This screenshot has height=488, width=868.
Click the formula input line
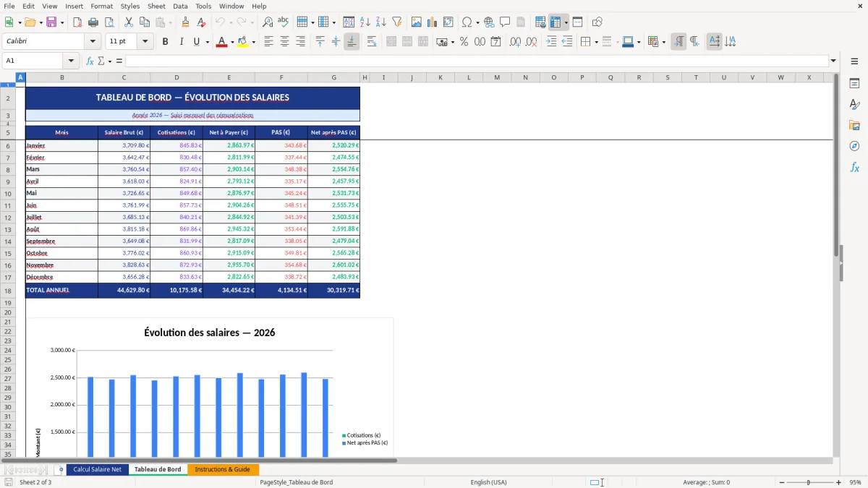click(476, 61)
